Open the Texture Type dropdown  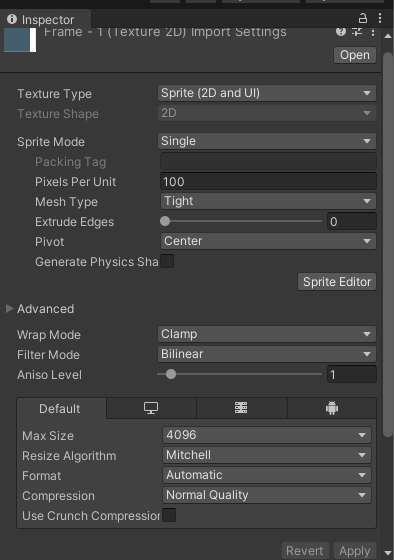tap(266, 93)
